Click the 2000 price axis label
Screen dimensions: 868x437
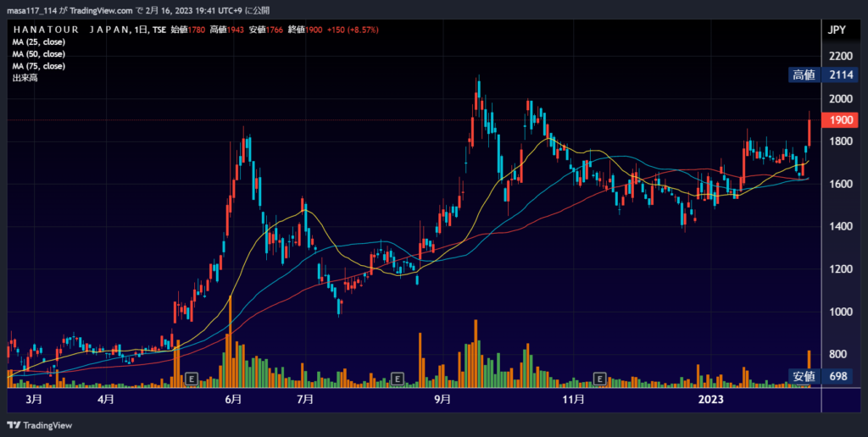[841, 99]
